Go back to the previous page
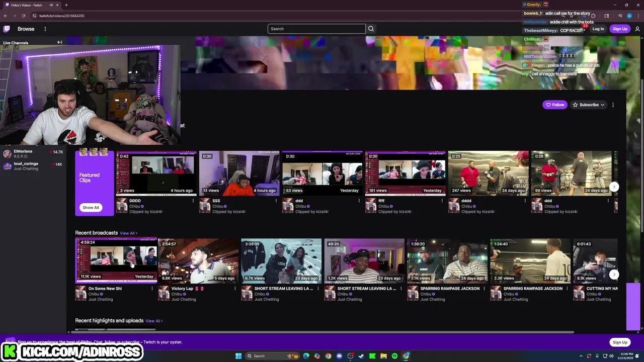The width and height of the screenshot is (644, 362). pyautogui.click(x=6, y=16)
